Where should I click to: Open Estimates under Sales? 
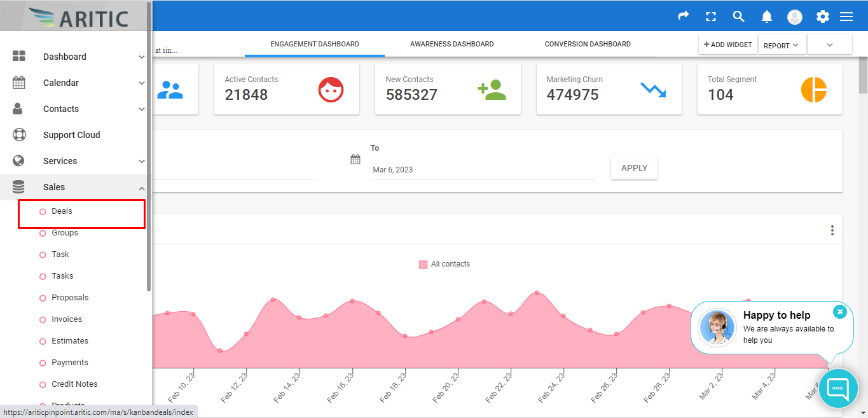point(70,341)
